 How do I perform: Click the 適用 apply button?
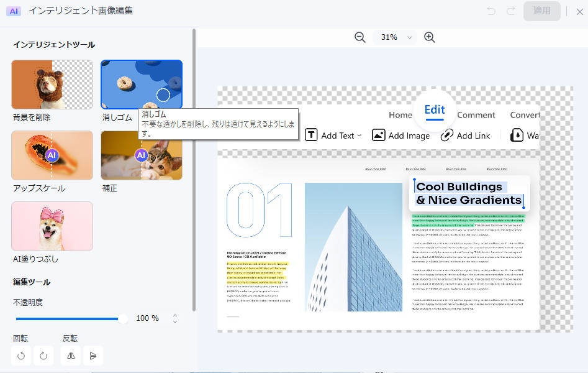tap(541, 12)
